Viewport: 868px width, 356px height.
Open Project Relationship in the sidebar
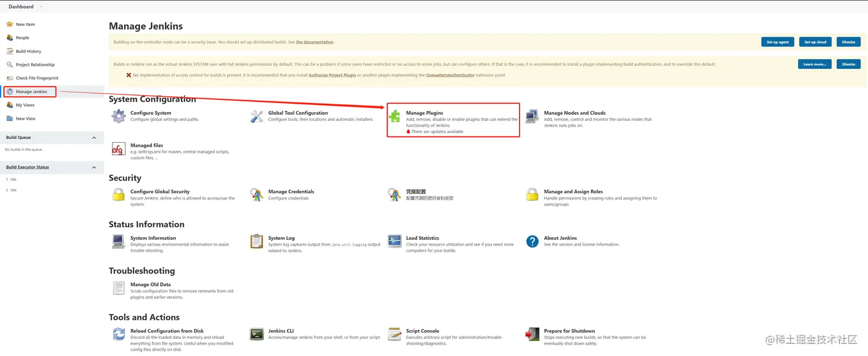tap(36, 65)
